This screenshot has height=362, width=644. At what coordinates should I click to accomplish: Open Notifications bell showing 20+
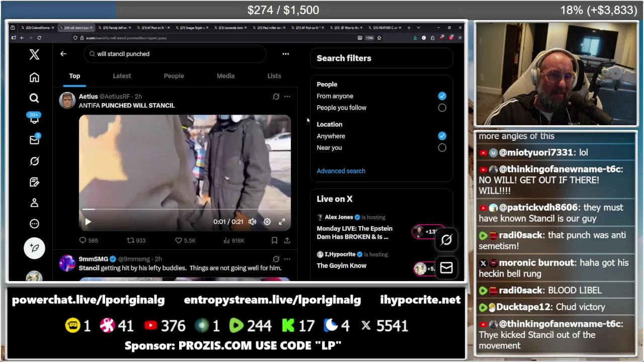34,119
